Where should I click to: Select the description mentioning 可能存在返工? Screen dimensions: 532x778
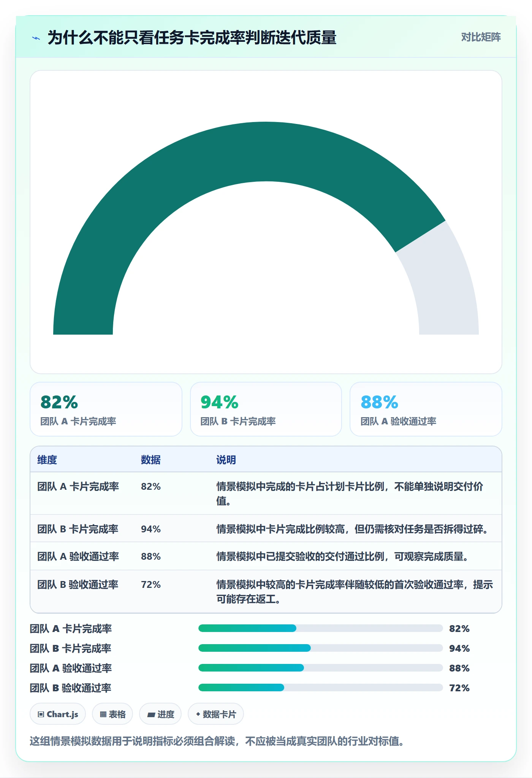pos(355,592)
